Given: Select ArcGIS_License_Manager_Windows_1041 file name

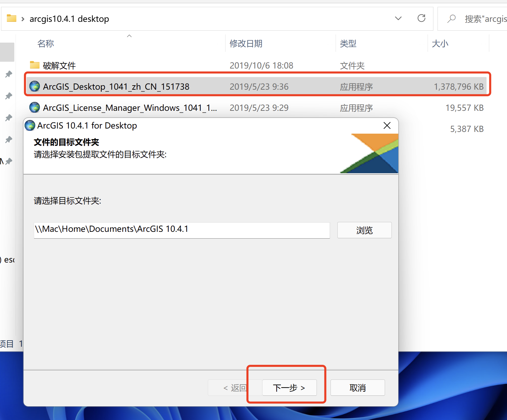Looking at the screenshot, I should 130,108.
